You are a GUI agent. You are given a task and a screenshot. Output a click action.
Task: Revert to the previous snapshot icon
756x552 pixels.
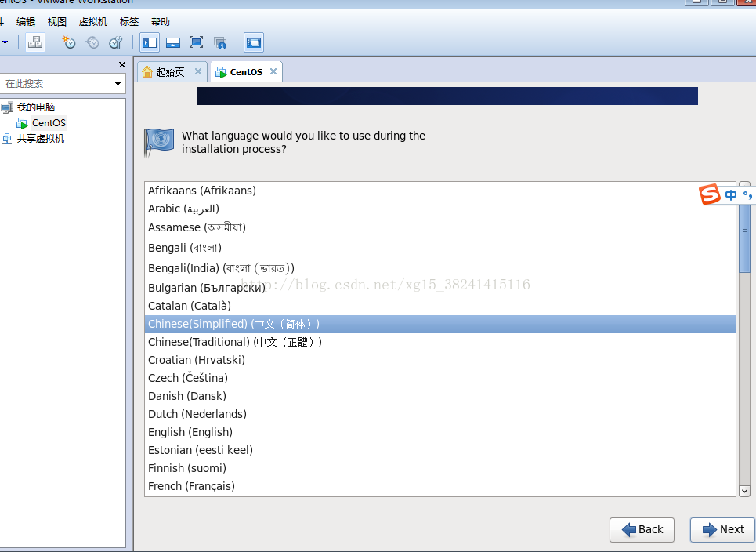(92, 42)
